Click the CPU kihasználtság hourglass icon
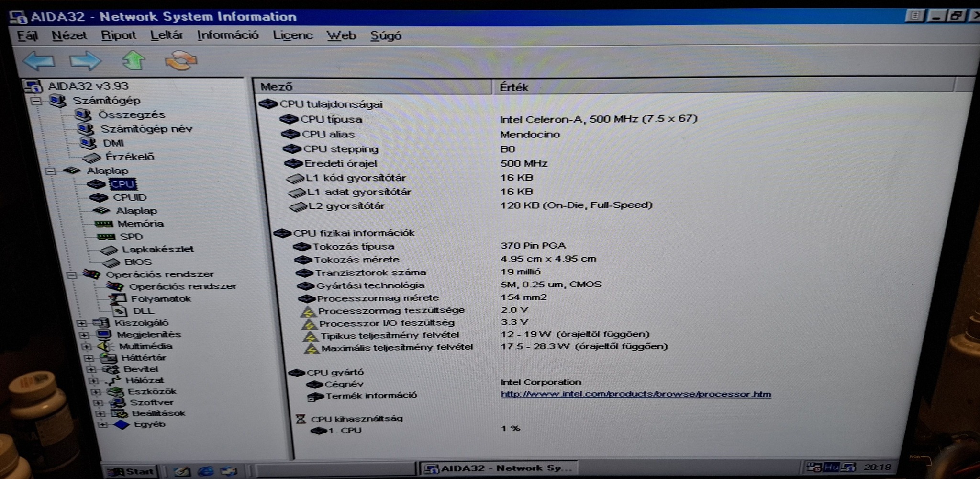Screen dimensions: 980x479 (x=301, y=419)
